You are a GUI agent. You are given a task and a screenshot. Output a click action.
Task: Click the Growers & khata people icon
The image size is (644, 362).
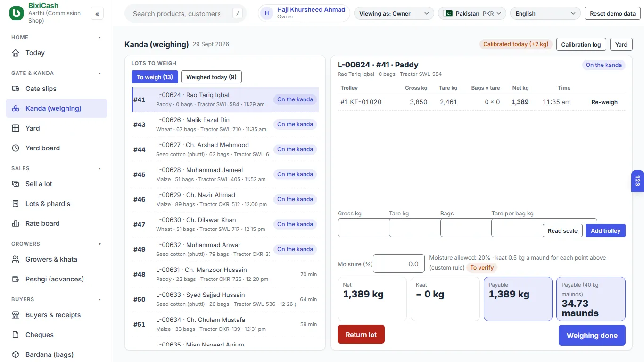(16, 259)
